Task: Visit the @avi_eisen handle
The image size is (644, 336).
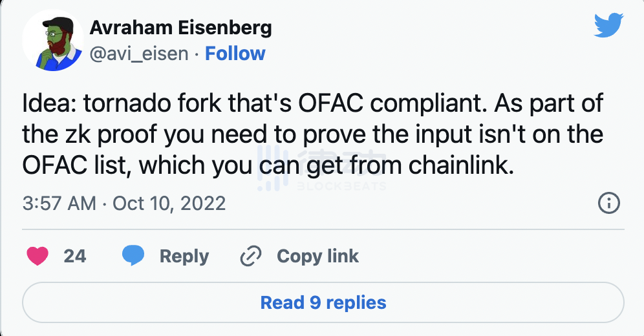Action: (x=139, y=54)
